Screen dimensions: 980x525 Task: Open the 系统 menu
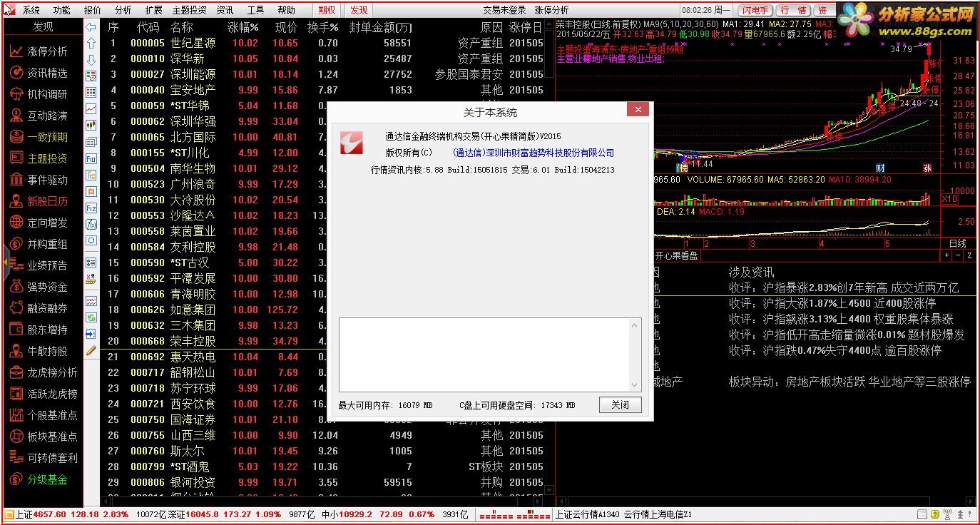point(31,10)
